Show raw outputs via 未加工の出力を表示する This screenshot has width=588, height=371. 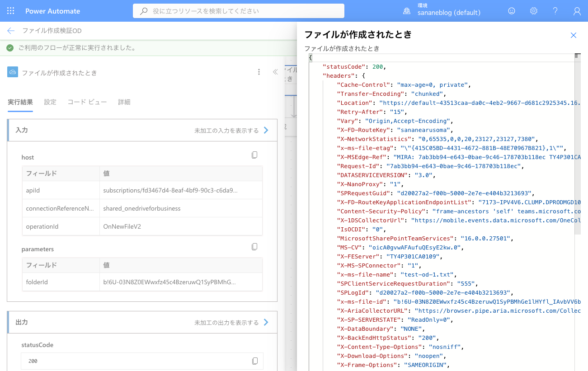pyautogui.click(x=232, y=323)
